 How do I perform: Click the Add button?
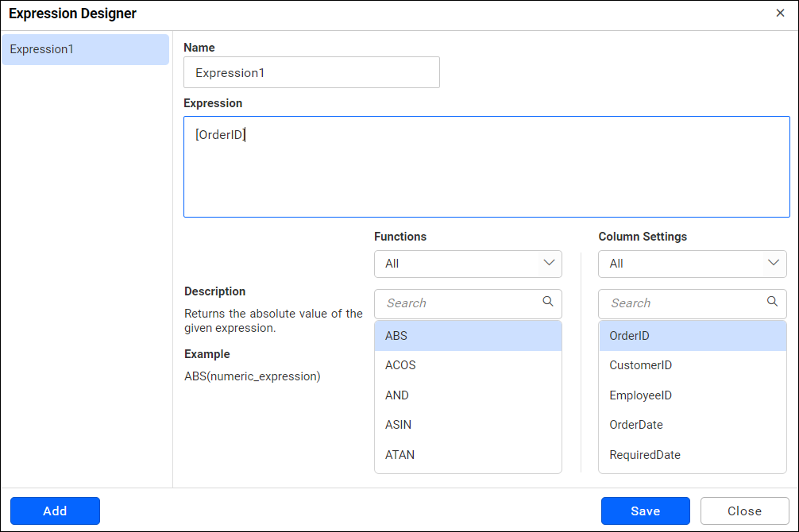pyautogui.click(x=55, y=511)
